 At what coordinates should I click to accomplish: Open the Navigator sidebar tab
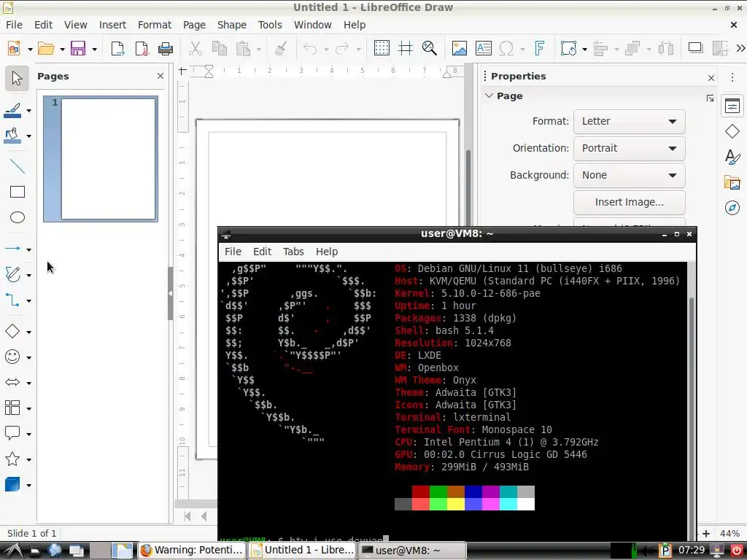tap(732, 208)
